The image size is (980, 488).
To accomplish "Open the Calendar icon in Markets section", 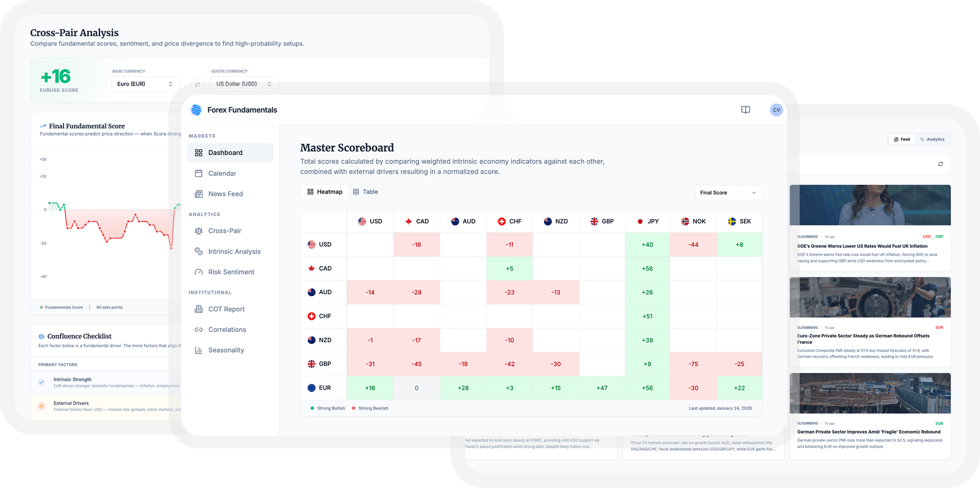I will click(x=198, y=173).
